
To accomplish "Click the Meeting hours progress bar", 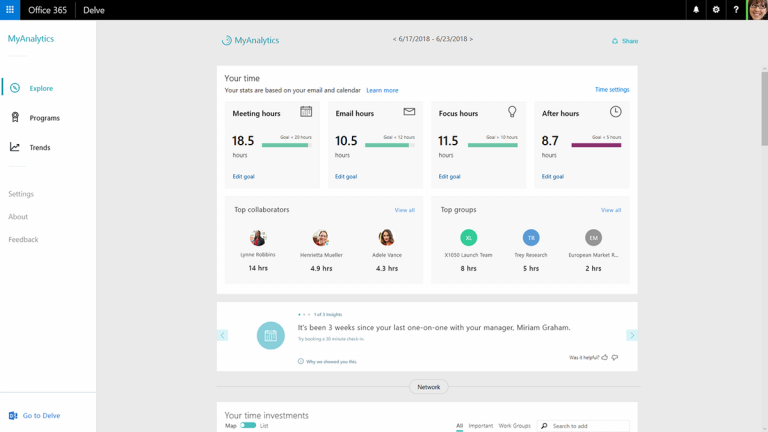I will (287, 145).
